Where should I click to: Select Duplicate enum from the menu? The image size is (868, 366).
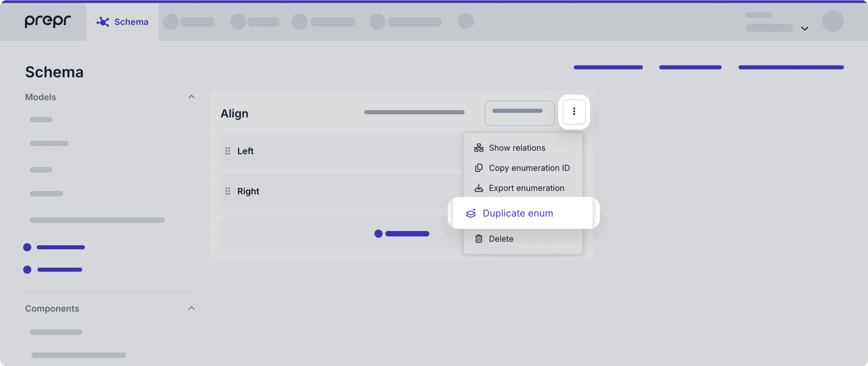tap(518, 213)
